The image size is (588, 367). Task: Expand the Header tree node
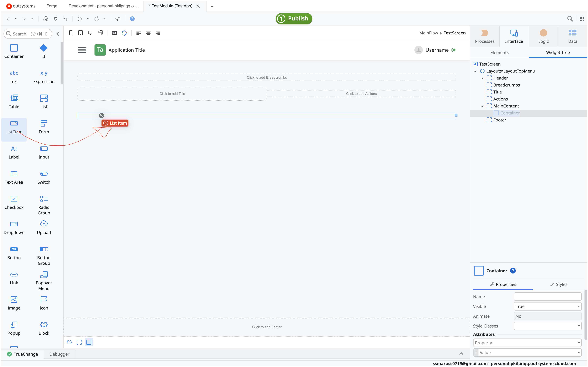(482, 78)
